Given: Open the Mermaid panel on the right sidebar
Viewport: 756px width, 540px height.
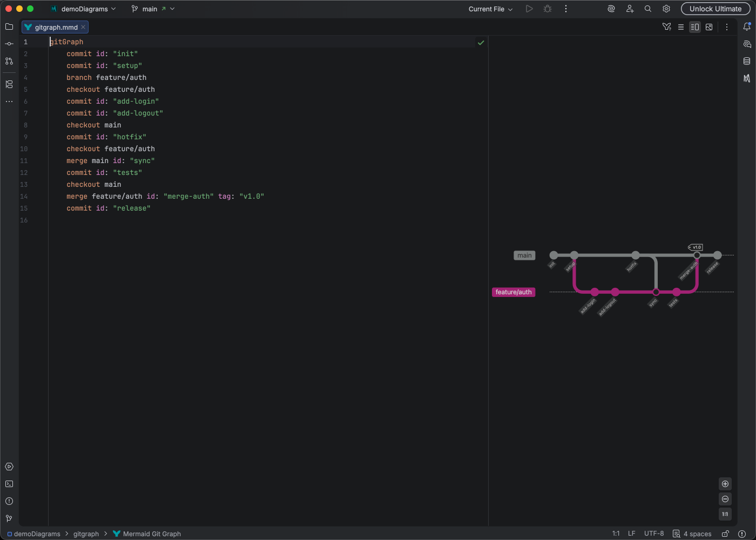Looking at the screenshot, I should (747, 78).
